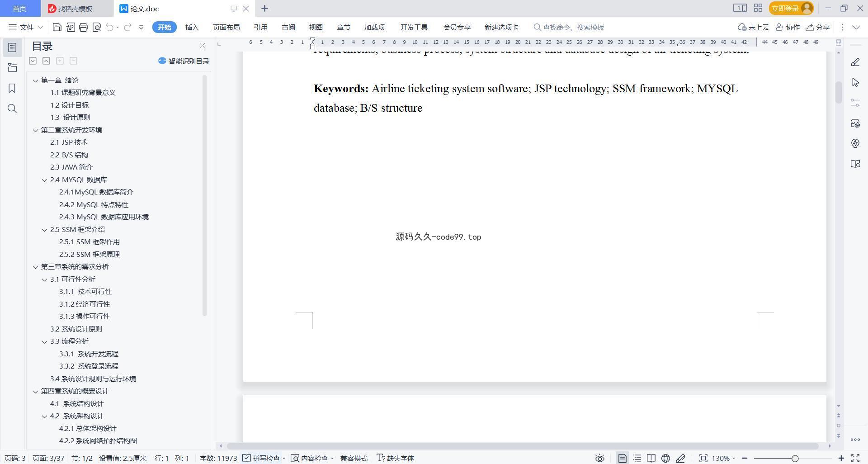The height and width of the screenshot is (464, 868).
Task: Undo last action
Action: (109, 27)
